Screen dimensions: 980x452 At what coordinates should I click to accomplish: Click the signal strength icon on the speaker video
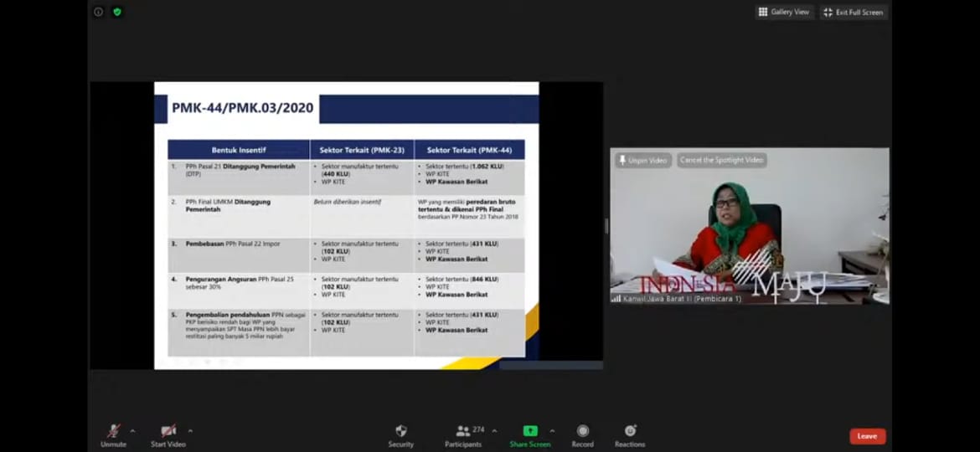pos(616,298)
